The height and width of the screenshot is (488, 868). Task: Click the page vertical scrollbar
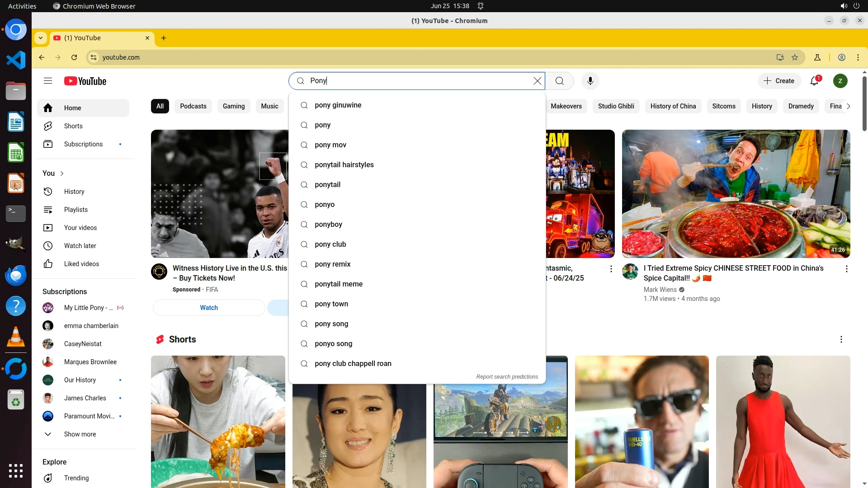coord(864,104)
